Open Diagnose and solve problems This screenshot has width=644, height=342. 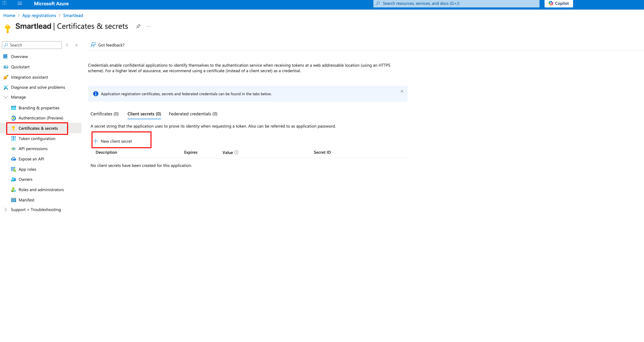[38, 87]
